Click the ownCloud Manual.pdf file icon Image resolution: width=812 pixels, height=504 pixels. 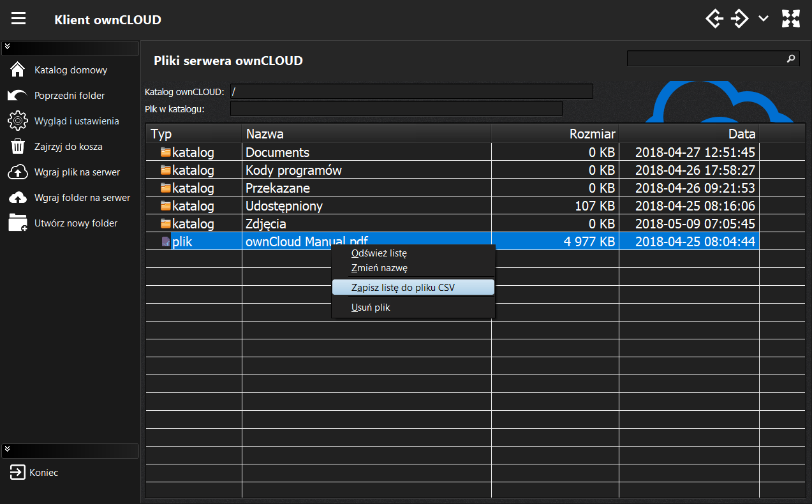(166, 241)
